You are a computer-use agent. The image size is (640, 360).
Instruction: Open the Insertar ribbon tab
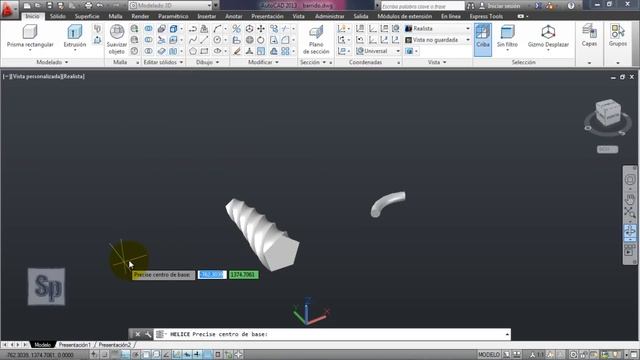(x=207, y=16)
